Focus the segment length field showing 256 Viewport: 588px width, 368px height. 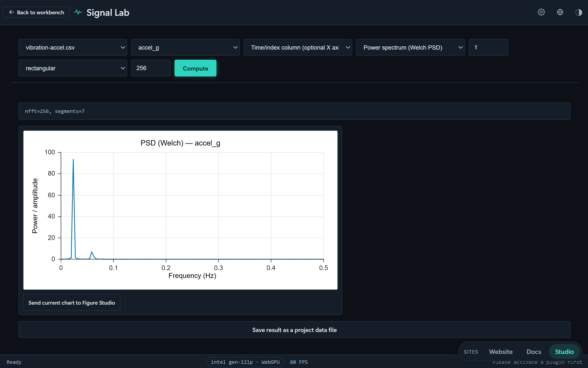151,68
